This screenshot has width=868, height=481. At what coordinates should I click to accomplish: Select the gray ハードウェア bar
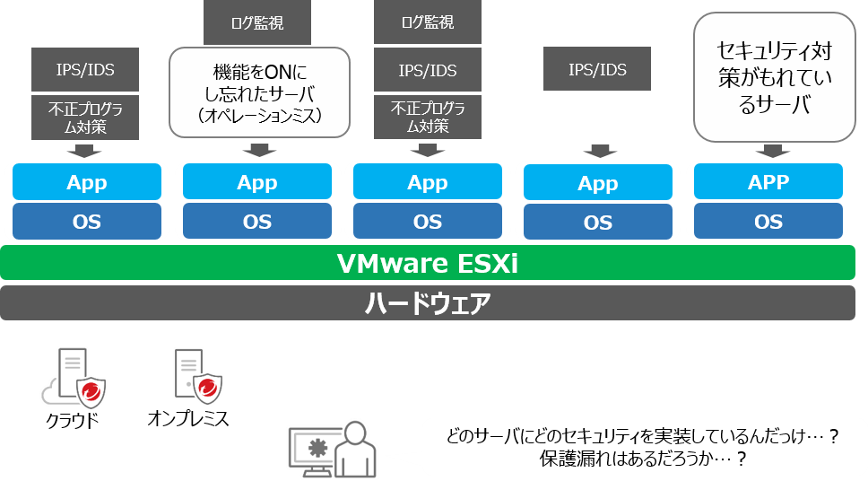[x=428, y=303]
